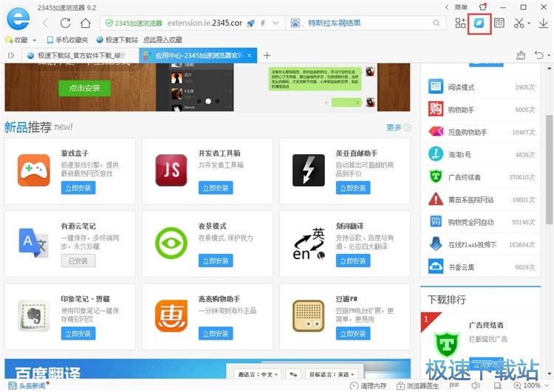
Task: Select 源语言 中文 dropdown
Action: (x=258, y=374)
